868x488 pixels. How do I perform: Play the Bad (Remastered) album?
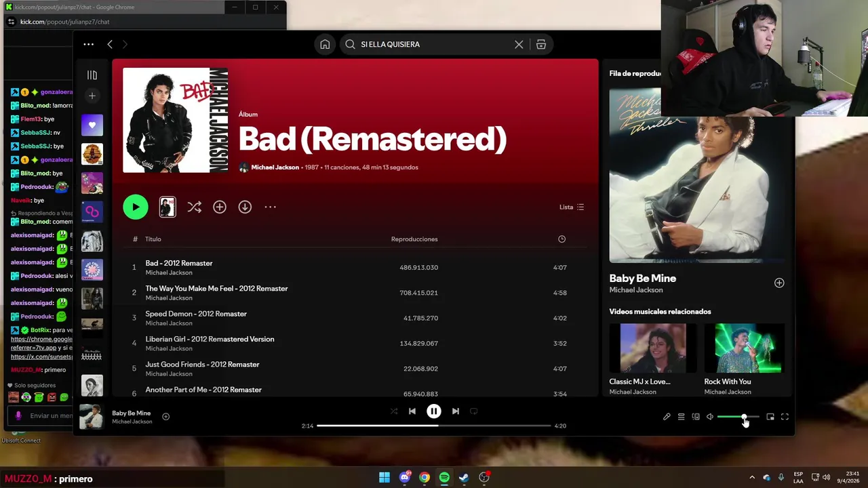tap(136, 207)
